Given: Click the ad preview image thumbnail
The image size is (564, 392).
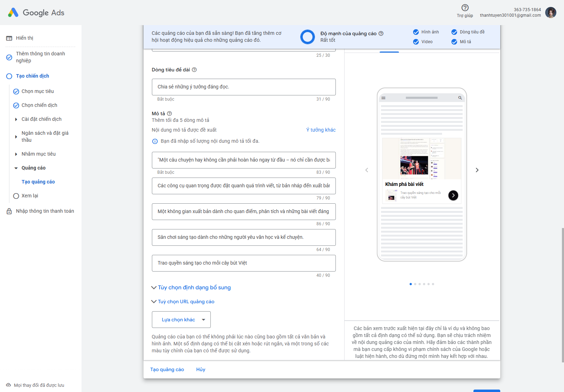Looking at the screenshot, I should [422, 159].
